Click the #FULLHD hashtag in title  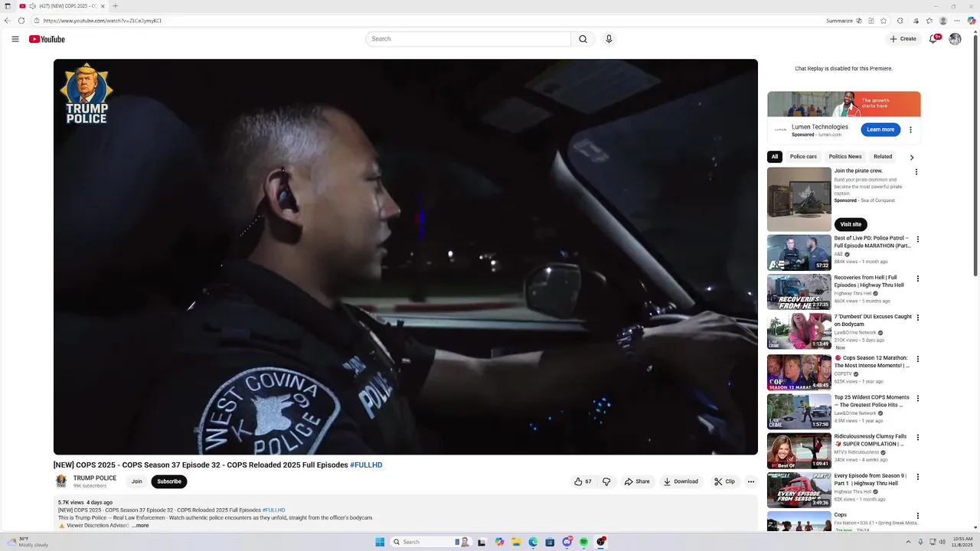click(366, 465)
